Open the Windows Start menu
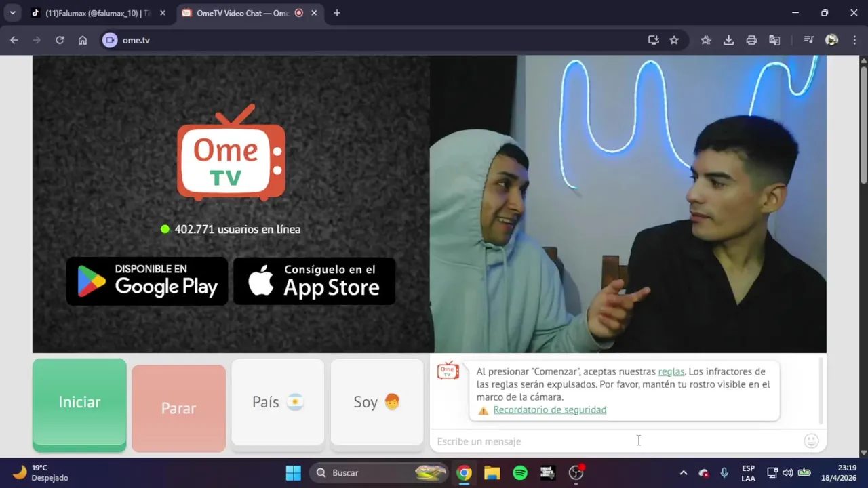Screen dimensions: 868x488 point(294,473)
